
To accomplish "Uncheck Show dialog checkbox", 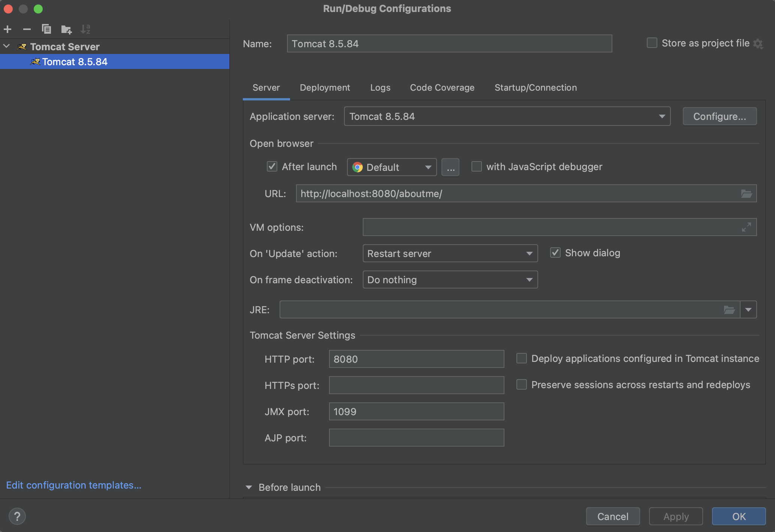I will click(555, 253).
